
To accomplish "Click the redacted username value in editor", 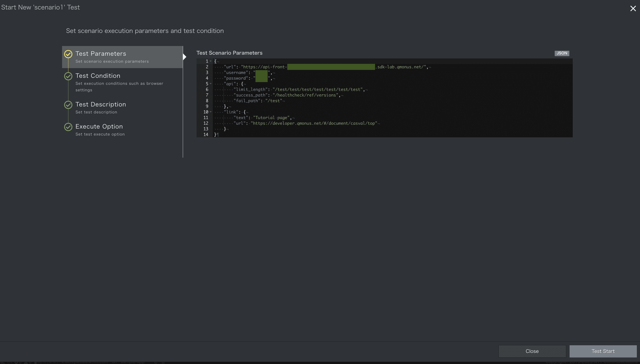I will pos(261,73).
